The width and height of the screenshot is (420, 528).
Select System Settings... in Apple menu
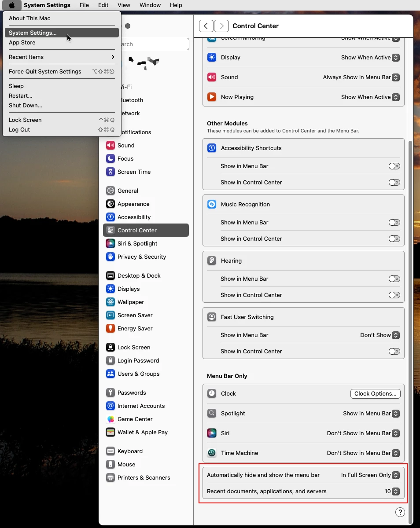tap(62, 33)
